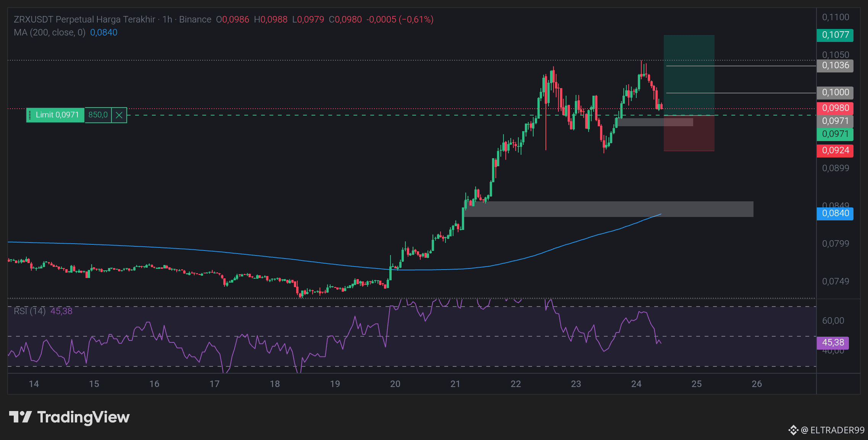
Task: Click the change value -0,0005 (−0,61%)
Action: [x=400, y=19]
